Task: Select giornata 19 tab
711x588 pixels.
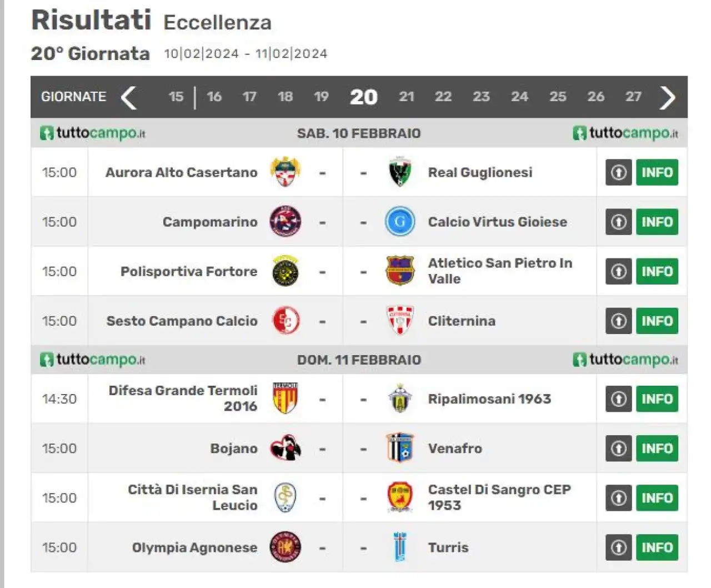Action: coord(321,97)
